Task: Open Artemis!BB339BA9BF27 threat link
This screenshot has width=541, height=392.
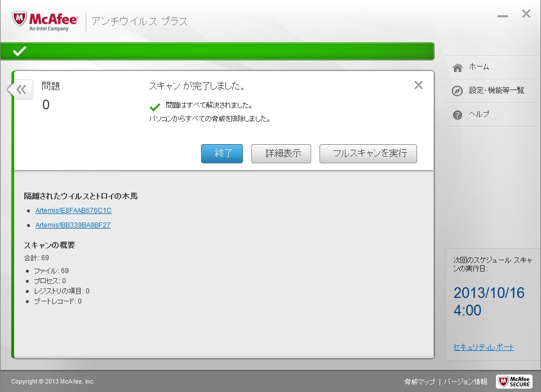Action: click(73, 225)
